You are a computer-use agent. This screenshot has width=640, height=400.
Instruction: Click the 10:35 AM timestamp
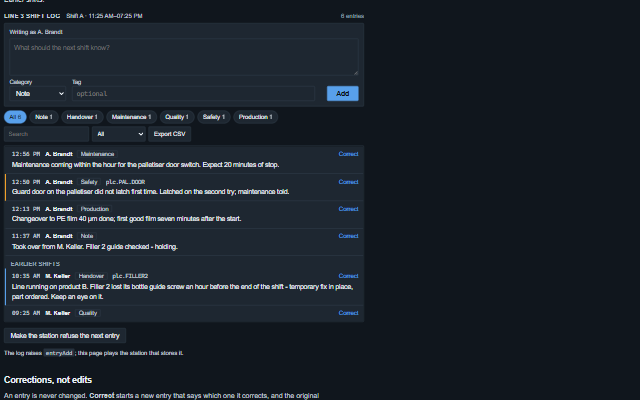point(26,276)
